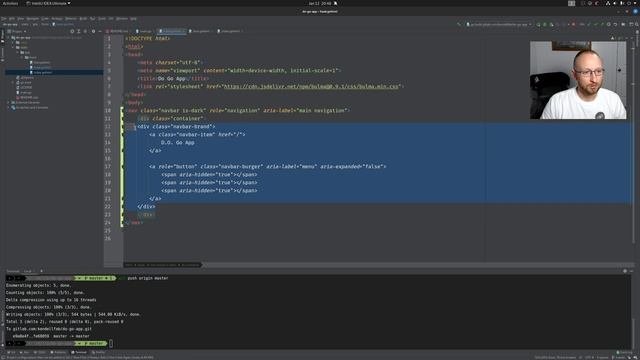Image resolution: width=640 pixels, height=360 pixels.
Task: Open the Terminal tool window button in the bottom bar
Action: click(x=79, y=352)
